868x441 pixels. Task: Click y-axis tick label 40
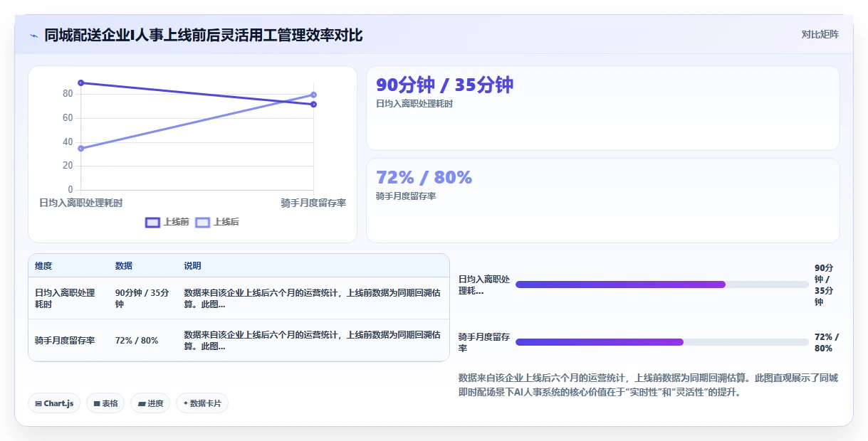[x=68, y=142]
